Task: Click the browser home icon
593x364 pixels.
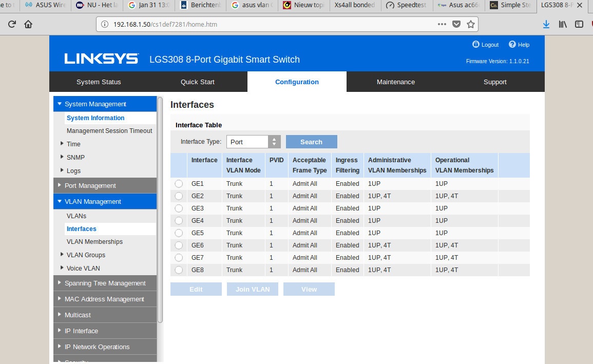Action: 28,24
